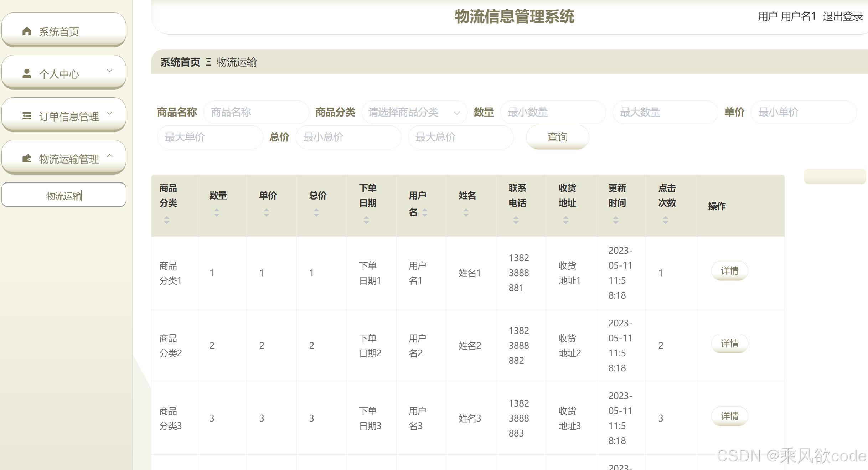Click the person icon beside 个人中心
This screenshot has width=868, height=470.
coord(27,73)
